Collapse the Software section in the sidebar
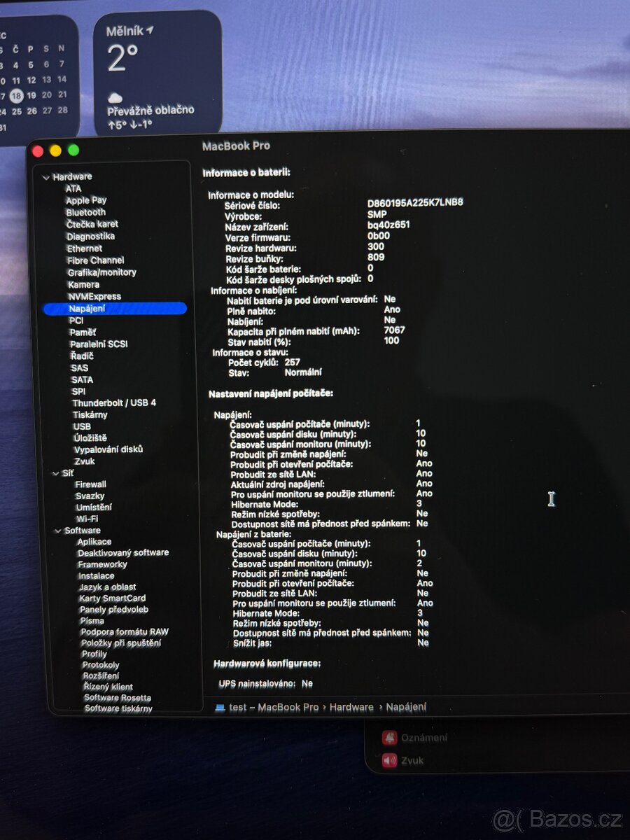The width and height of the screenshot is (630, 840). click(x=59, y=530)
